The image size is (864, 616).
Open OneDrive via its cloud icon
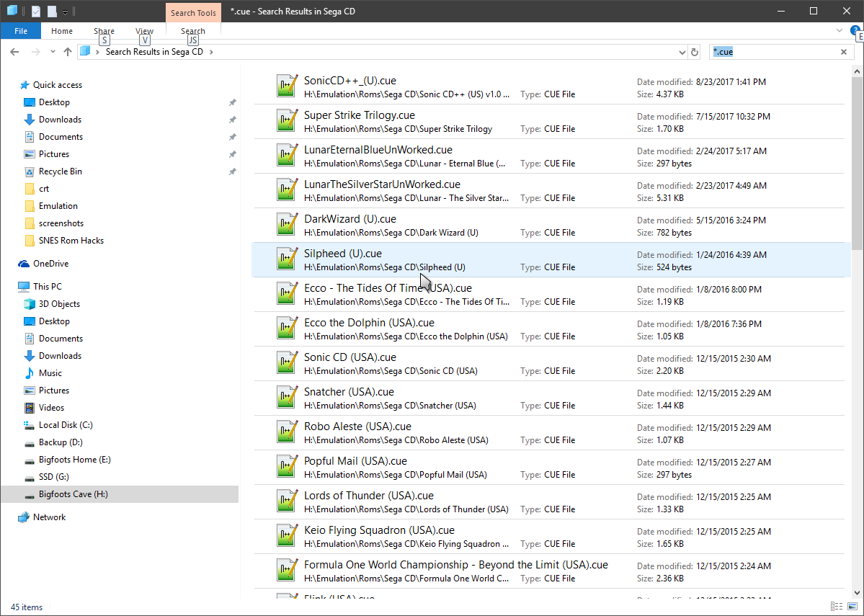(x=24, y=264)
